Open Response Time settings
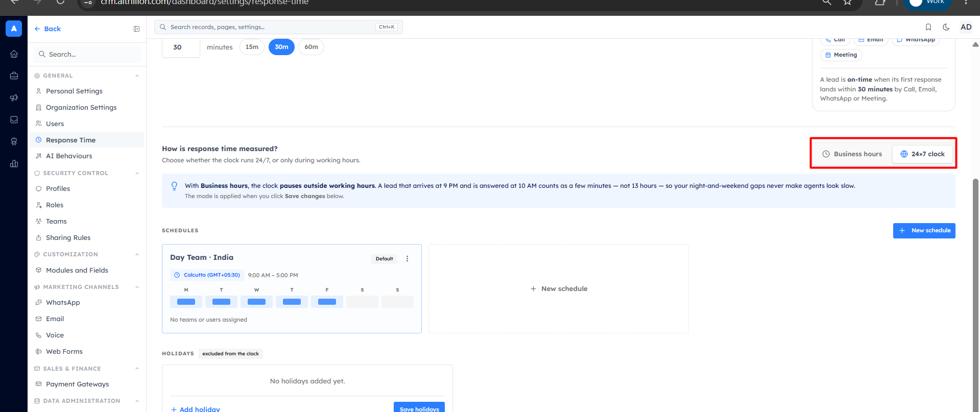 tap(87, 140)
